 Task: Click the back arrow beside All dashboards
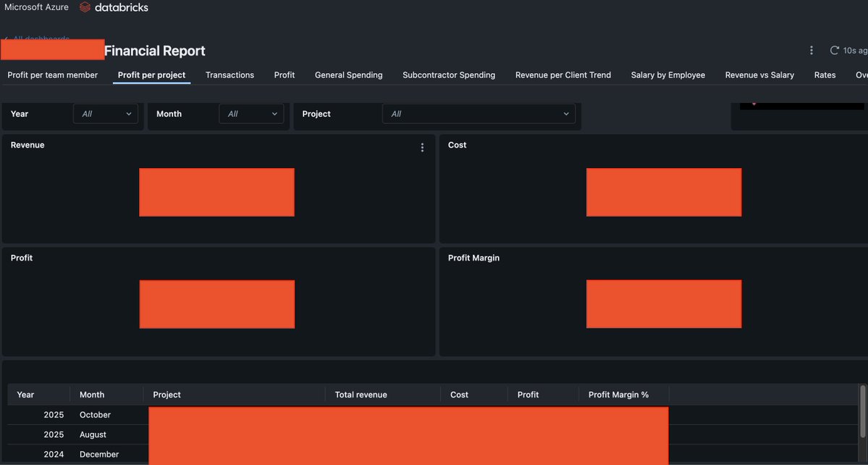coord(6,39)
